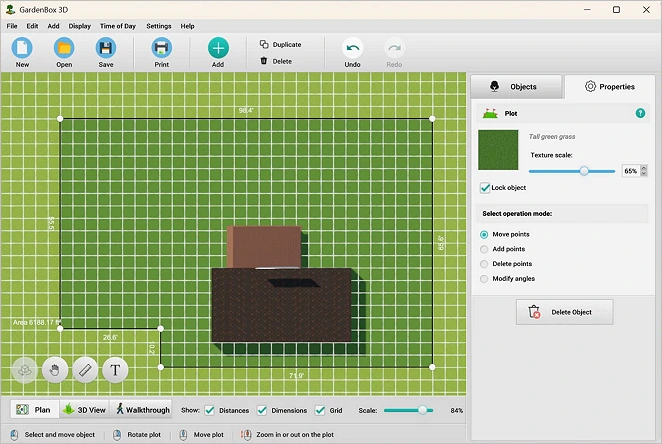Screen dimensions: 662x444
Task: Open a project using the Open folder icon
Action: pos(64,48)
